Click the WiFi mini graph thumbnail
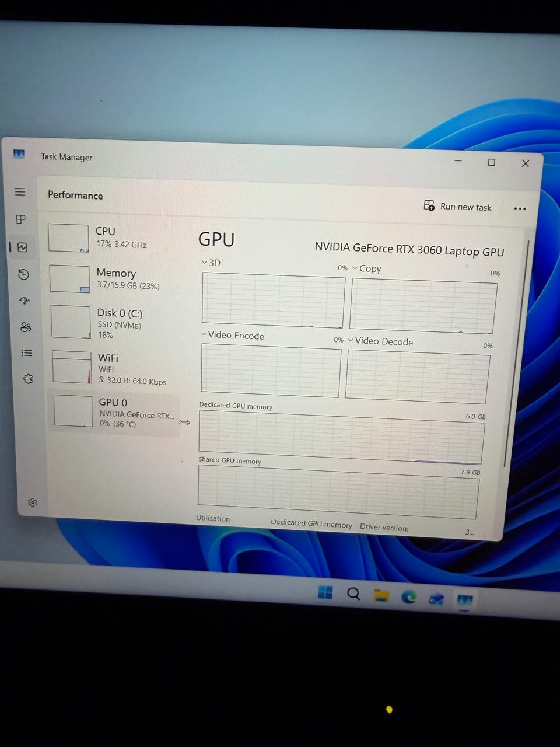Screen dimensions: 560x747 click(x=72, y=367)
